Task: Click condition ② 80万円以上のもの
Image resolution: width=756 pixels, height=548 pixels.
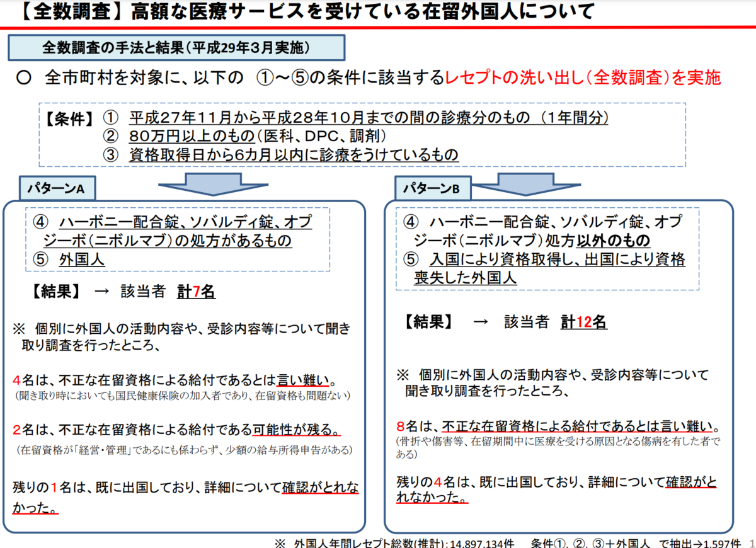Action: coord(244,136)
